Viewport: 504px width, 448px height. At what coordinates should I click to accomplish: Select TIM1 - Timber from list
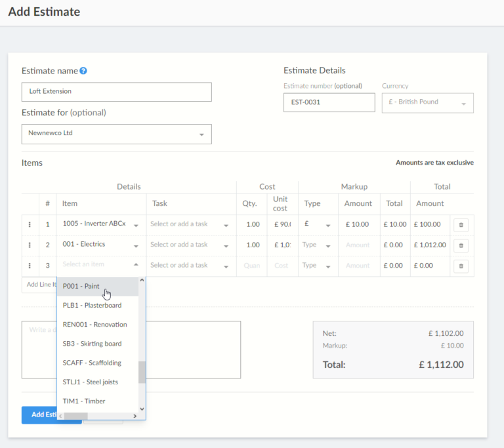click(98, 401)
